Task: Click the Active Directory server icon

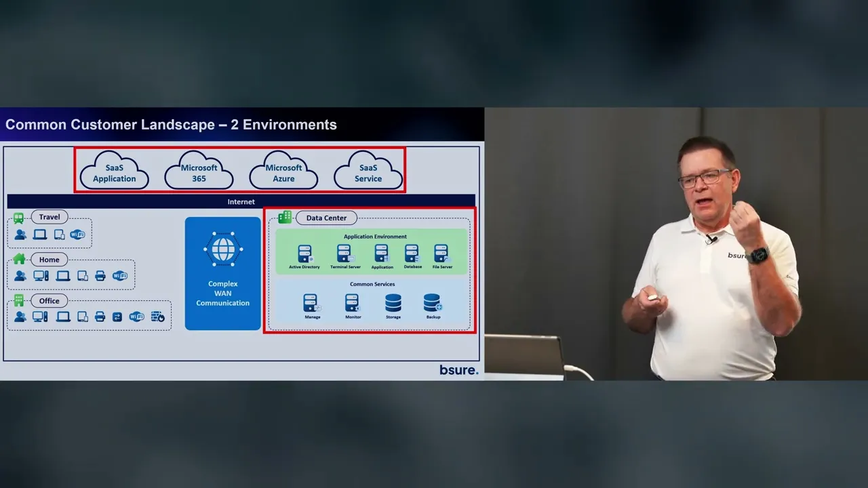Action: click(305, 253)
